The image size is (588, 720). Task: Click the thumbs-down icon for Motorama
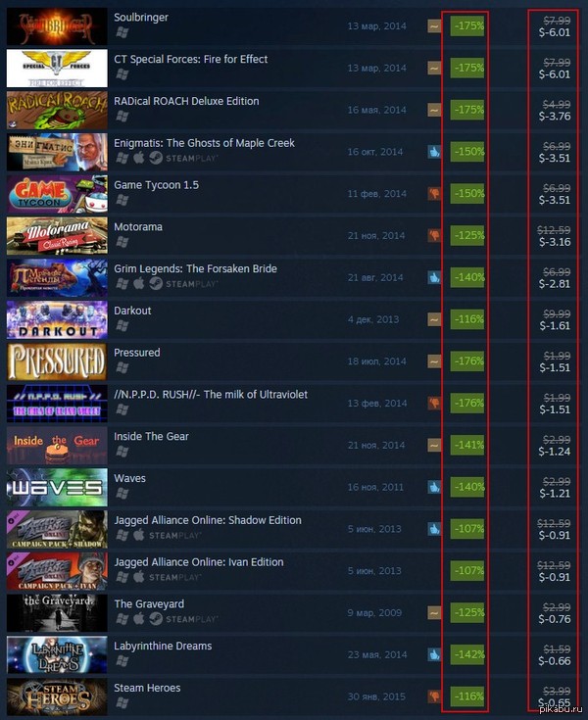434,235
